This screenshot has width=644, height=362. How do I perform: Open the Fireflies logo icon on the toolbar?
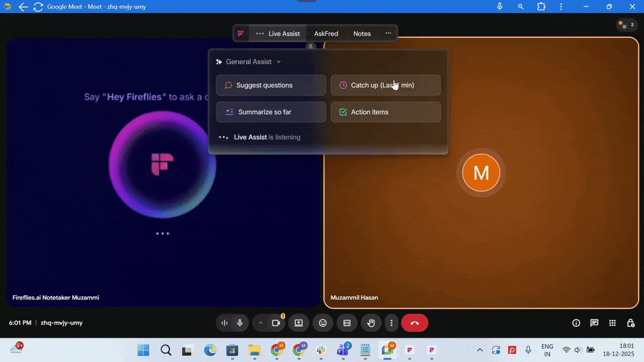coord(241,33)
